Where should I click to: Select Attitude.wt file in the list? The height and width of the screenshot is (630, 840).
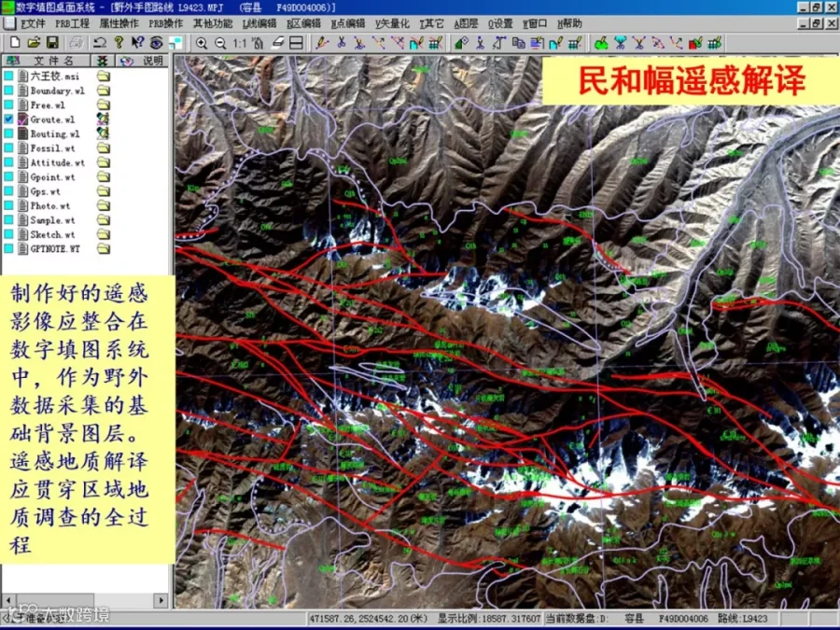pyautogui.click(x=57, y=162)
